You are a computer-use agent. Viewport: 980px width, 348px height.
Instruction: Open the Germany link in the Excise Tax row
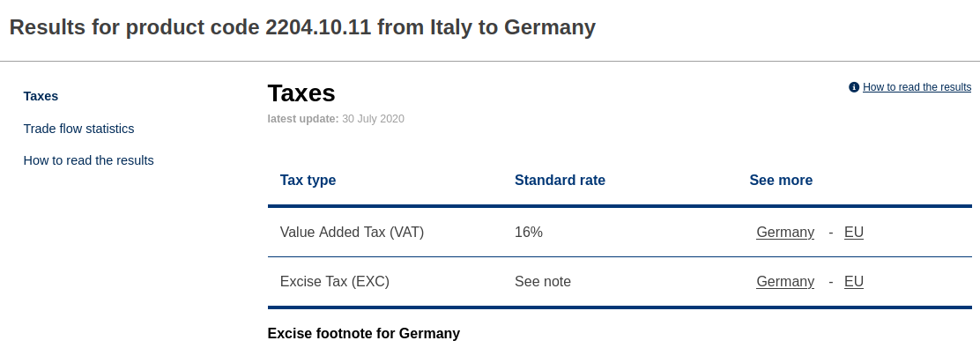coord(785,282)
